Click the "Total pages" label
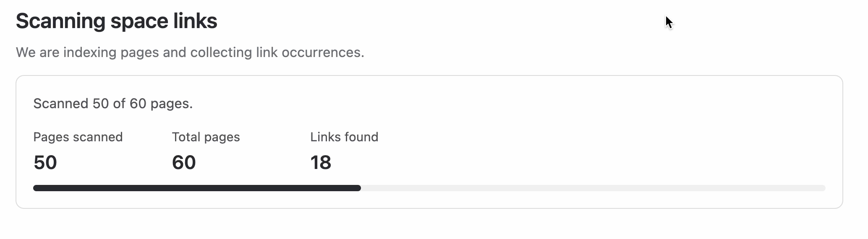The height and width of the screenshot is (239, 868). [x=206, y=137]
